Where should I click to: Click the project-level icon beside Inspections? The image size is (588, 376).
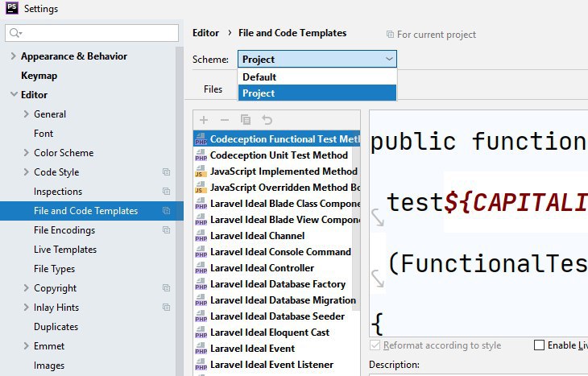[x=166, y=192]
